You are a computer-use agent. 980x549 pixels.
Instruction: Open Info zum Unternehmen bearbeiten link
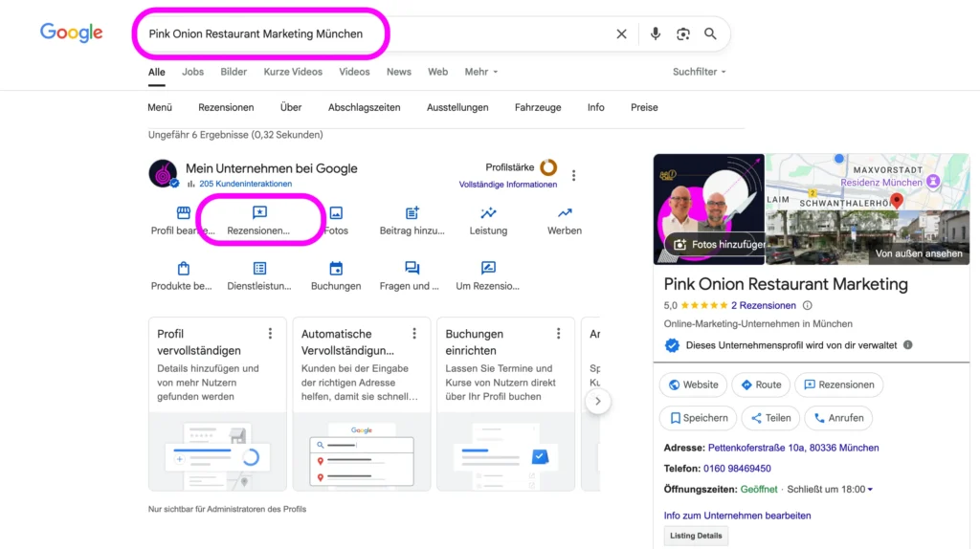(x=738, y=516)
